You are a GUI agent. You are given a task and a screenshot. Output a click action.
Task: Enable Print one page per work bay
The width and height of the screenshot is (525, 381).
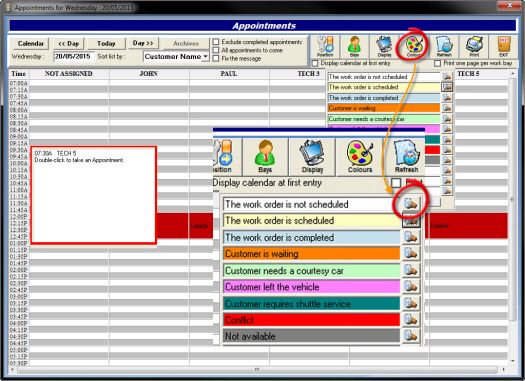pos(437,63)
